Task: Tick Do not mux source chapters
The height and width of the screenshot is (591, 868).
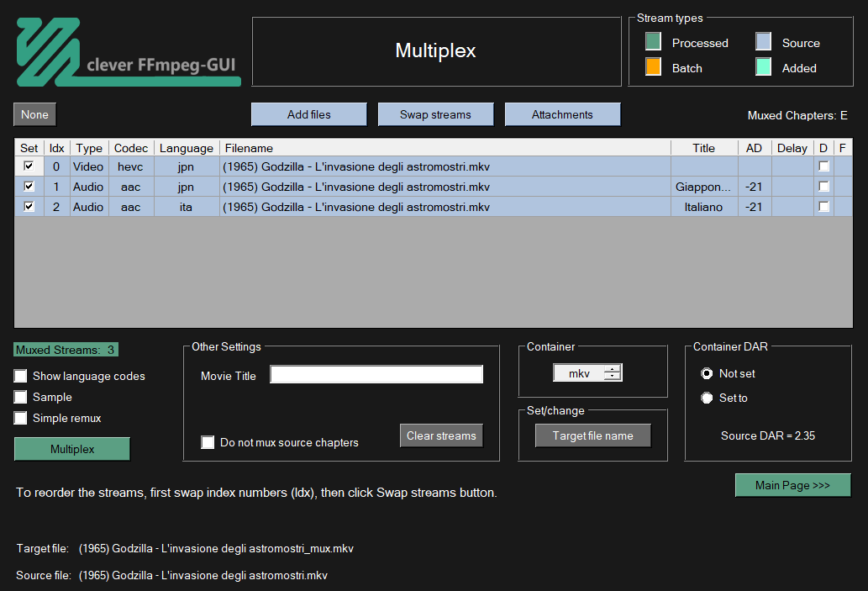Action: pyautogui.click(x=208, y=443)
